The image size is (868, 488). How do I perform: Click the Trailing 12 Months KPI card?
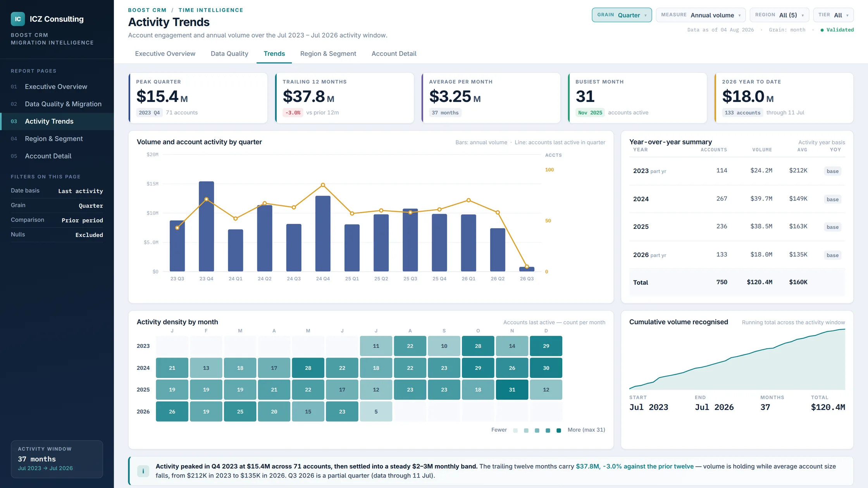(x=344, y=98)
